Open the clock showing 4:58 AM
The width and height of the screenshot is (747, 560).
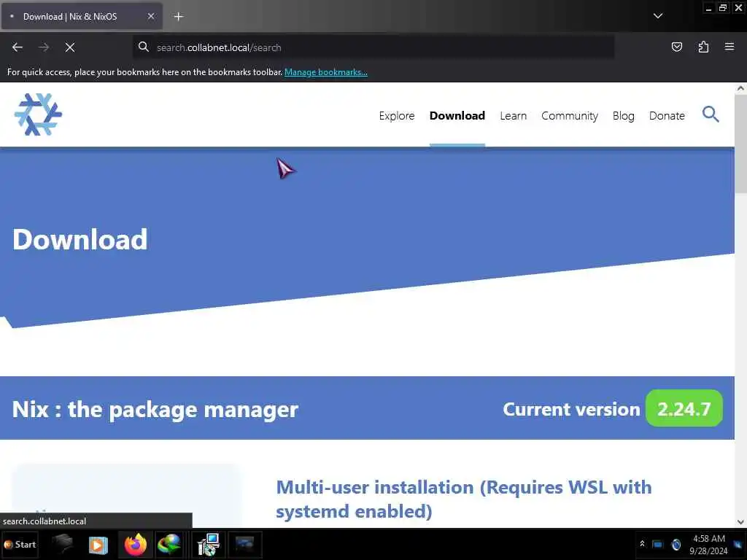click(708, 545)
